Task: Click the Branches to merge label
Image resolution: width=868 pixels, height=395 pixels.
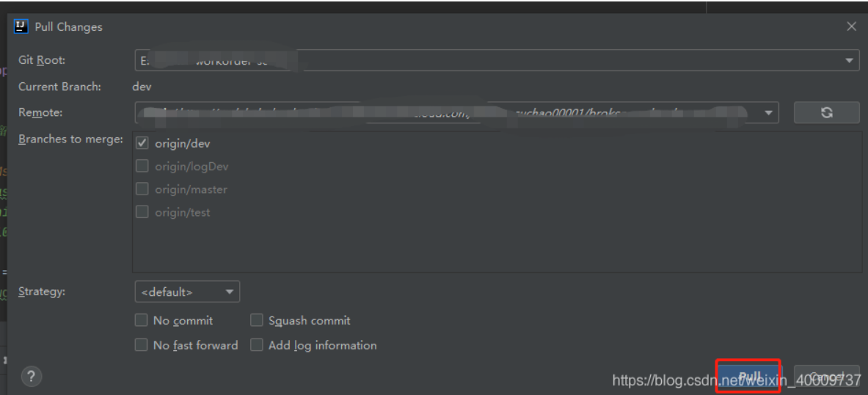Action: click(71, 139)
